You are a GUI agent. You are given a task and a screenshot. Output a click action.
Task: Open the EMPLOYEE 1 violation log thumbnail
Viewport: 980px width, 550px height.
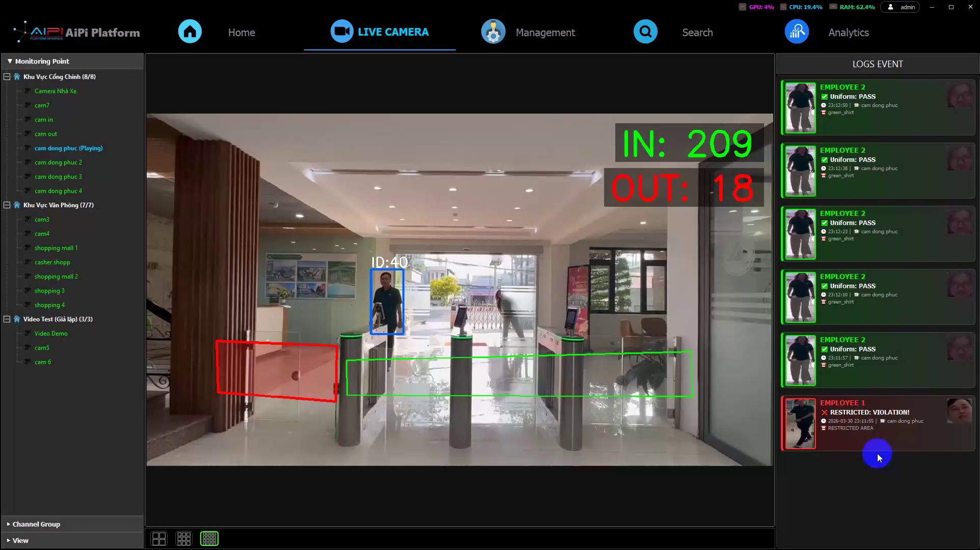[x=800, y=424]
